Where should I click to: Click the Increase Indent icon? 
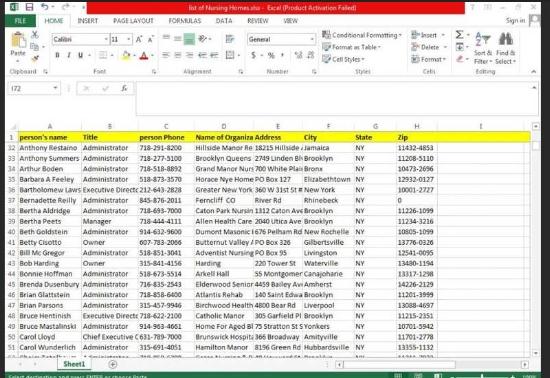214,55
